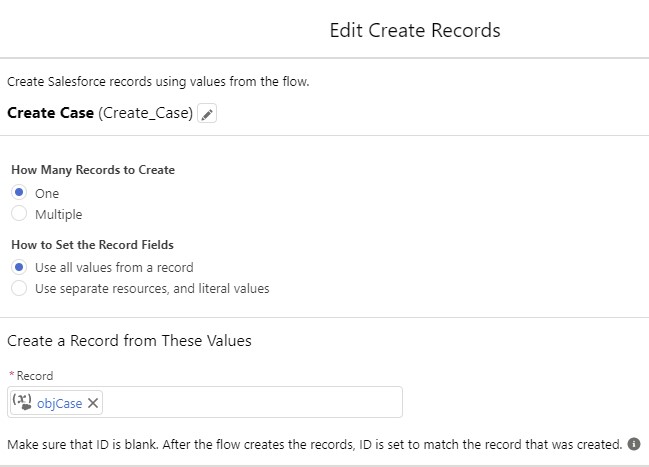Click the info icon after the ID note
Viewport: 649px width, 467px height.
tap(634, 444)
